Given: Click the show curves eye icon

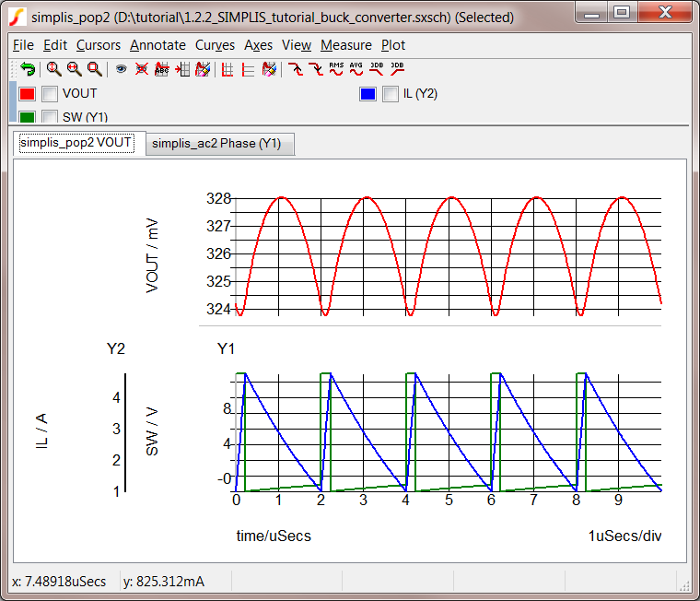Looking at the screenshot, I should pyautogui.click(x=121, y=69).
